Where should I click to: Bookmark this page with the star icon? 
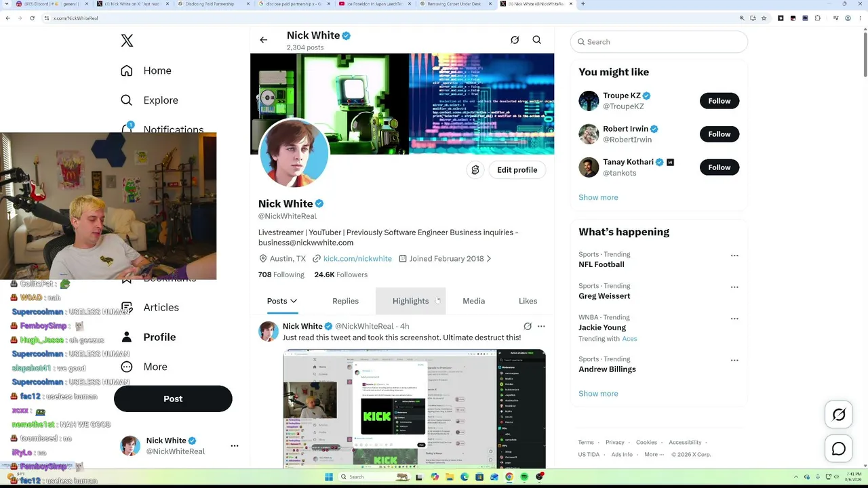click(764, 18)
